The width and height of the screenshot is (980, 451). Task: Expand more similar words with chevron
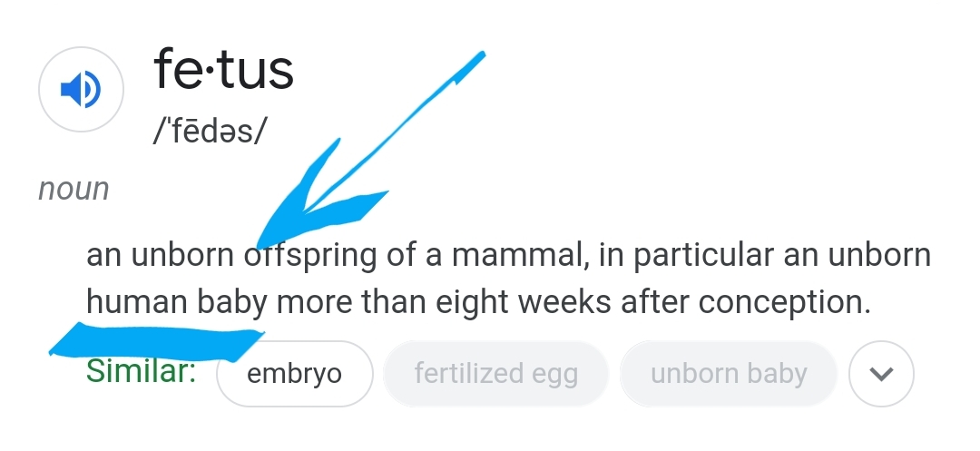point(881,374)
